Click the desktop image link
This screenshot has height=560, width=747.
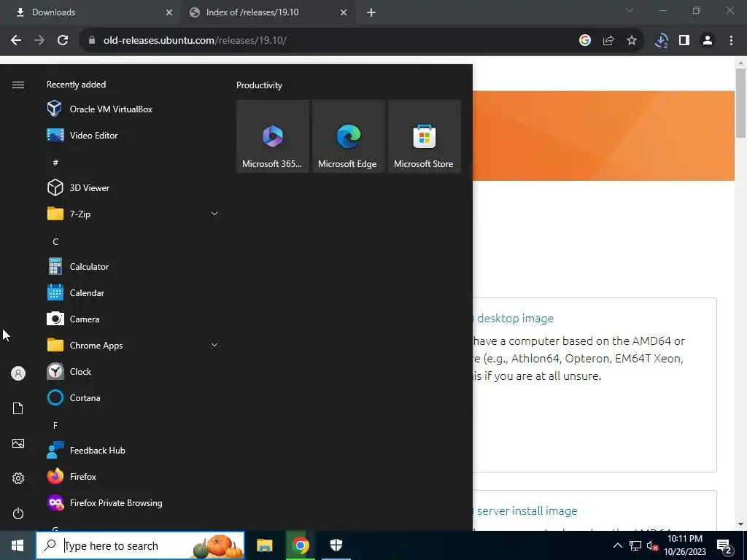tap(515, 318)
